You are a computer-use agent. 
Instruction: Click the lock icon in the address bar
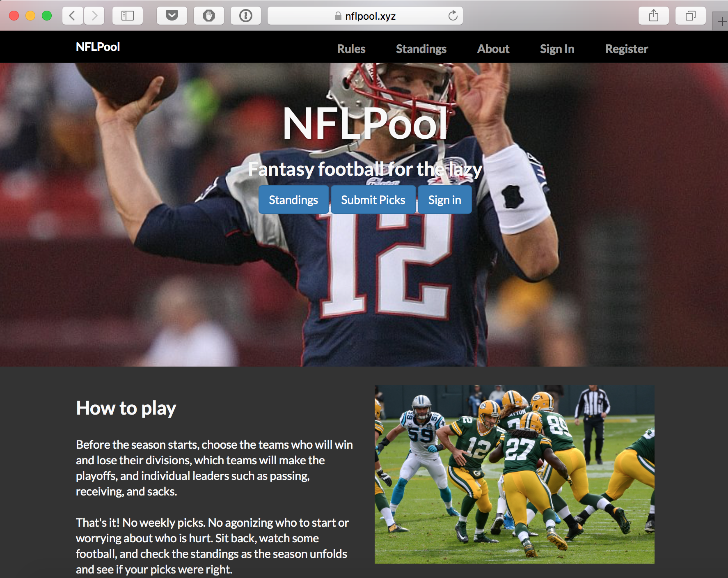337,16
